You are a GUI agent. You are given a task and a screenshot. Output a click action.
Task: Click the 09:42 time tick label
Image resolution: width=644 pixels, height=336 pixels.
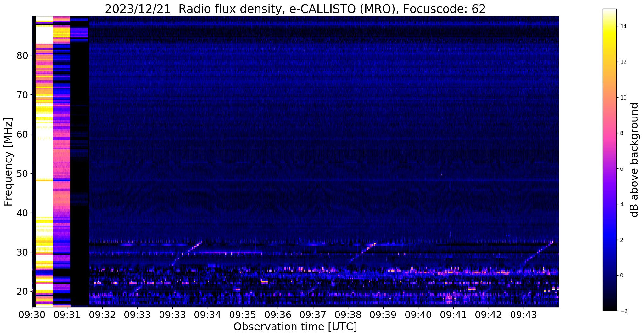489,315
